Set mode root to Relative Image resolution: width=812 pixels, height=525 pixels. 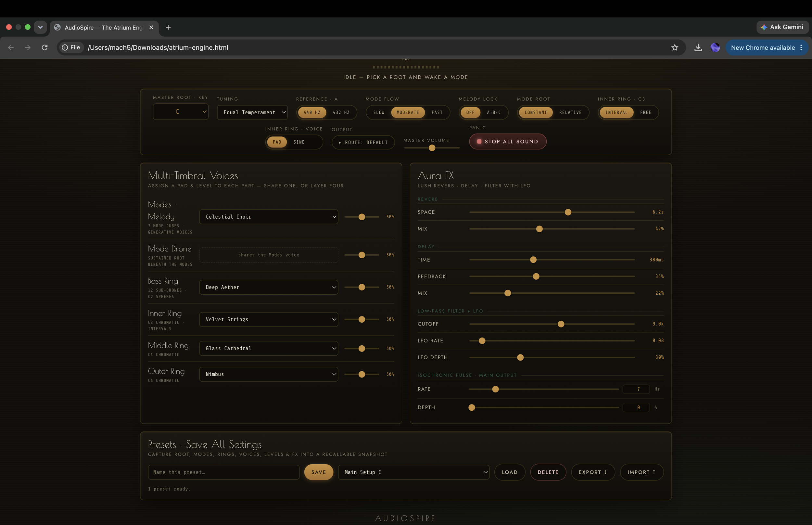(570, 112)
